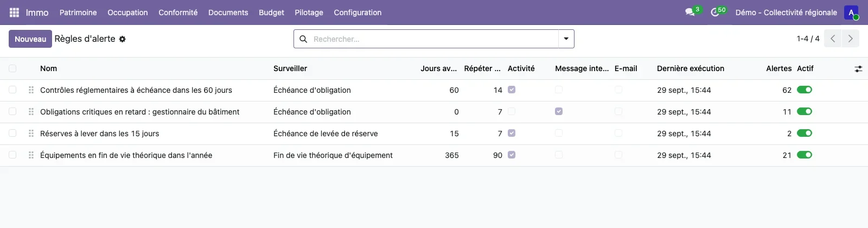Open the Patrimoine menu
868x228 pixels.
[78, 12]
